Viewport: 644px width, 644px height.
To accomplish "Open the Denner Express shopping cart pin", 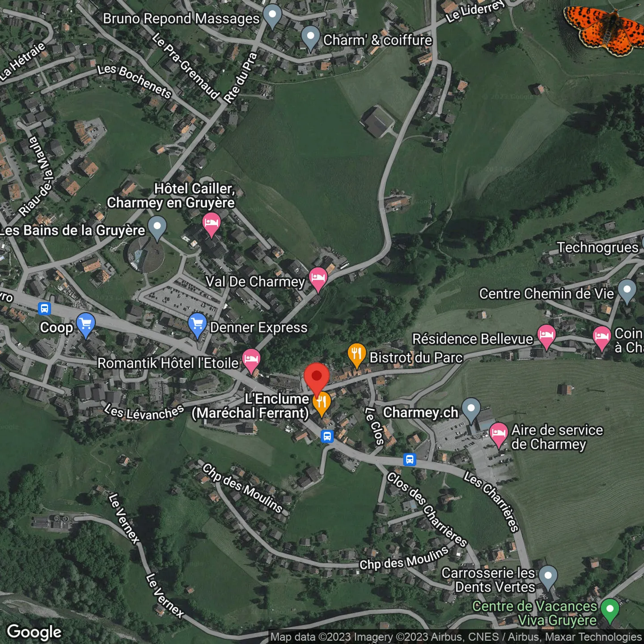I will click(197, 326).
